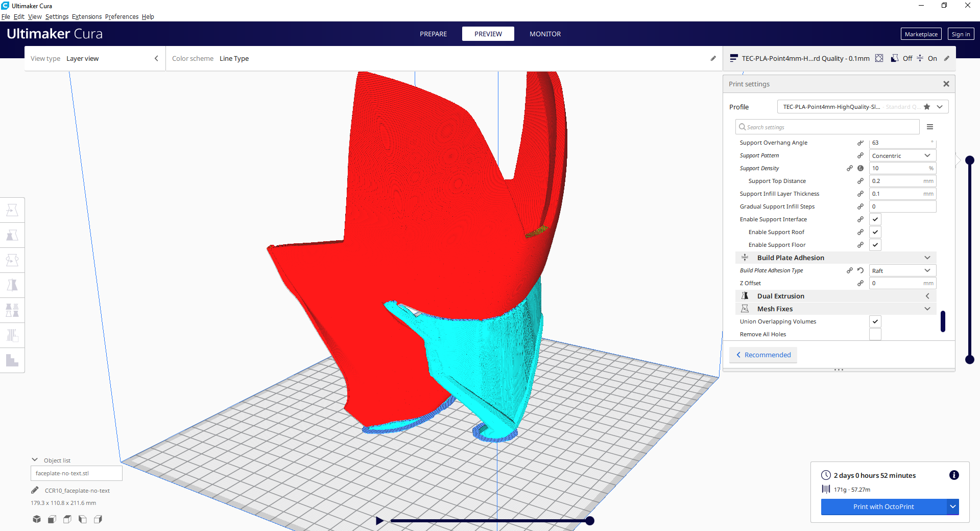Click the infill icon in settings summary

[879, 58]
